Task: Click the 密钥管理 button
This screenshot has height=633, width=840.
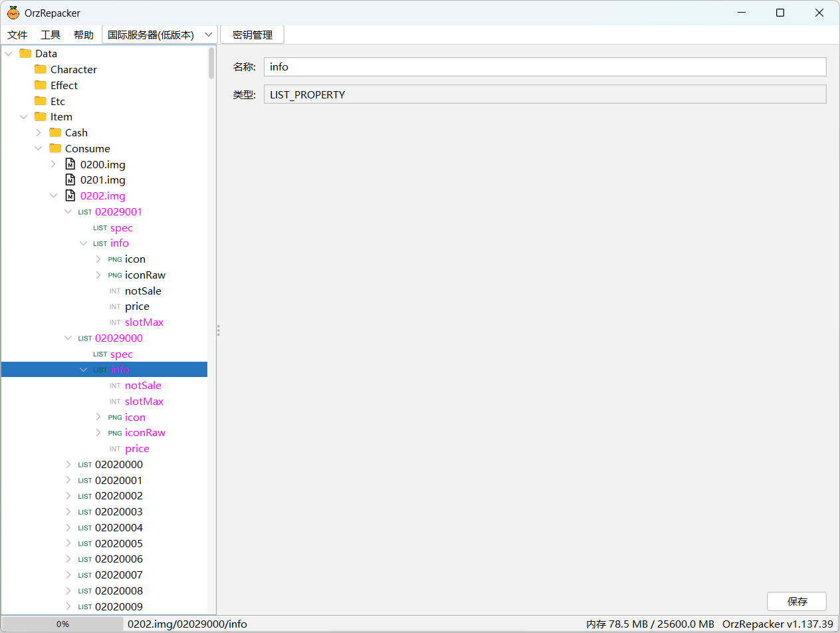Action: click(x=253, y=35)
